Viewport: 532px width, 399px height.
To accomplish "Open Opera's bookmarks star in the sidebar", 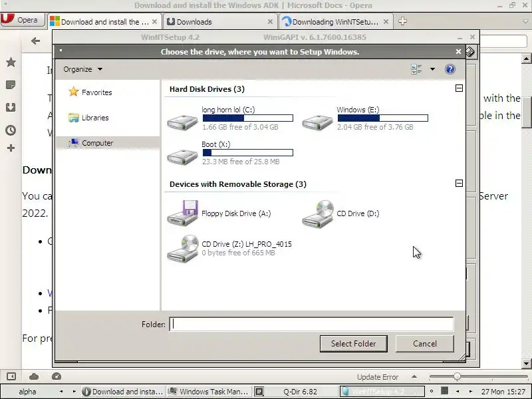I will click(x=11, y=62).
